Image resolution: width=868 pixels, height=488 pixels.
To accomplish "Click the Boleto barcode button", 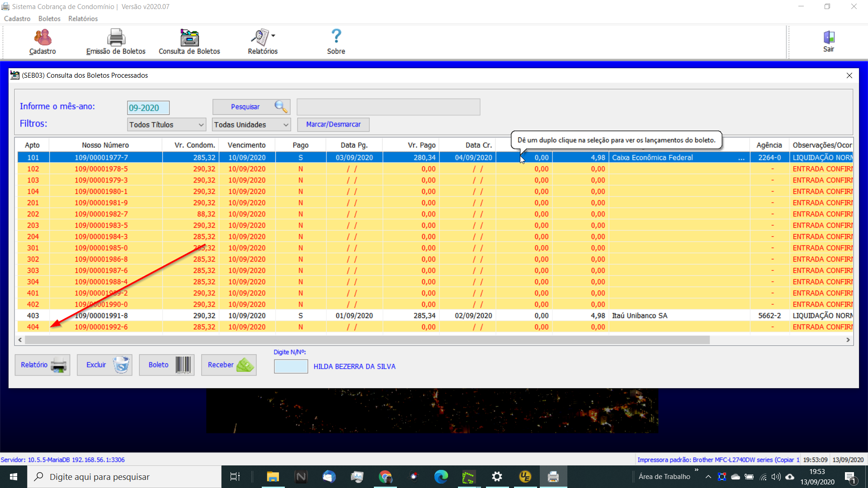I will 166,365.
